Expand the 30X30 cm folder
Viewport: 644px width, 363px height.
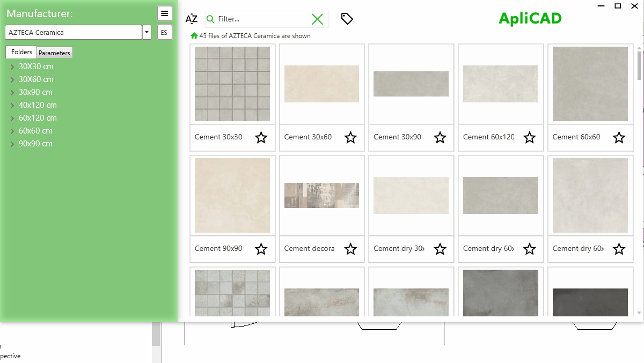pyautogui.click(x=12, y=67)
